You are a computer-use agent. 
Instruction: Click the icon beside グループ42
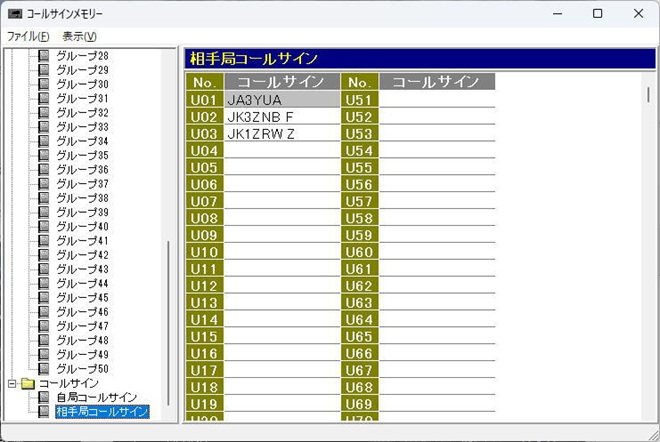[44, 255]
